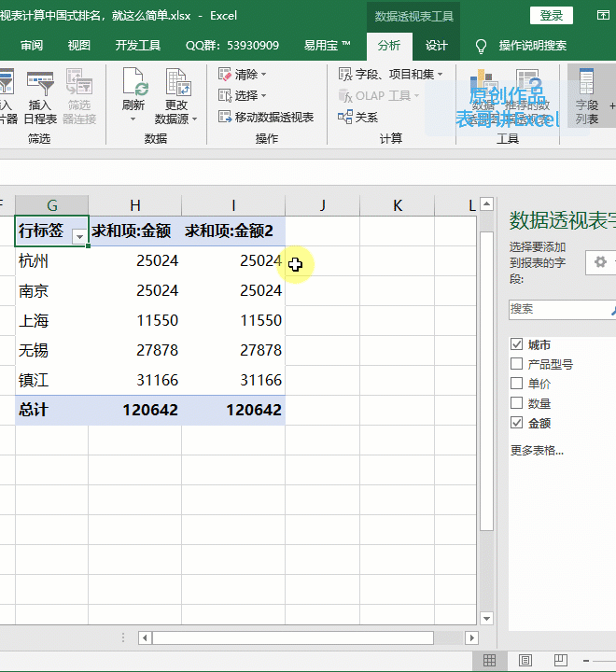Click the horizontal scrollbar right arrow
Viewport: 616px width, 672px height.
point(471,637)
